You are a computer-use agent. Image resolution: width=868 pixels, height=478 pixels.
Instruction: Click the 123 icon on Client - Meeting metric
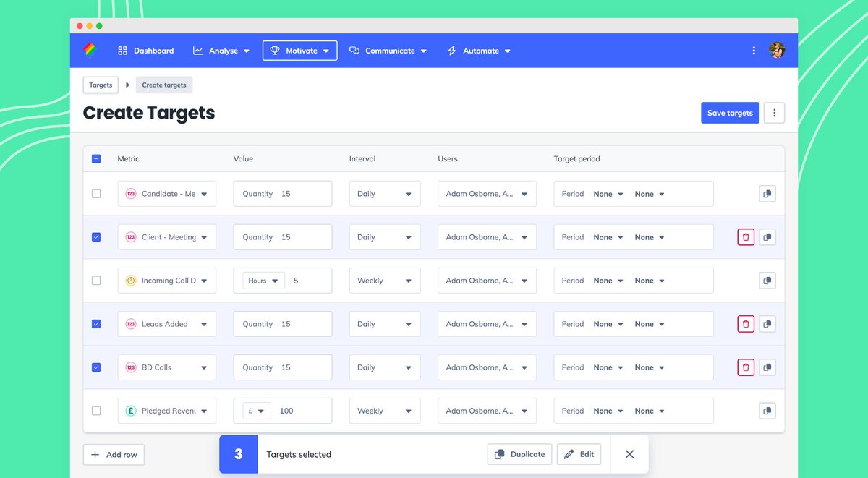click(x=131, y=237)
